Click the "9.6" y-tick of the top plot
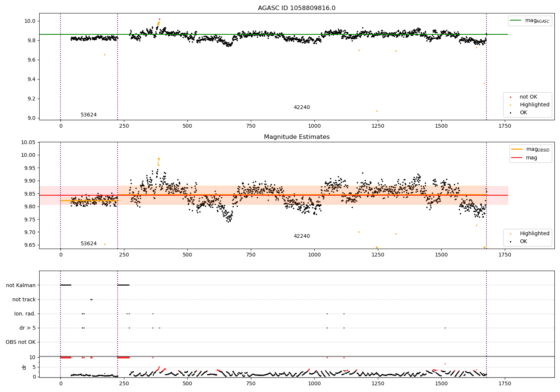This screenshot has width=560, height=392. point(31,60)
